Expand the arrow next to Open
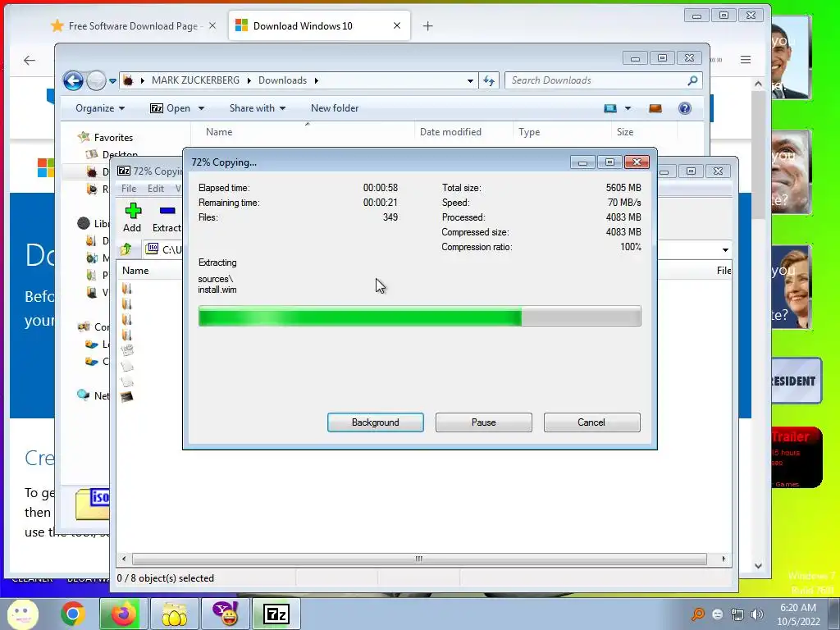The height and width of the screenshot is (630, 840). 202,108
